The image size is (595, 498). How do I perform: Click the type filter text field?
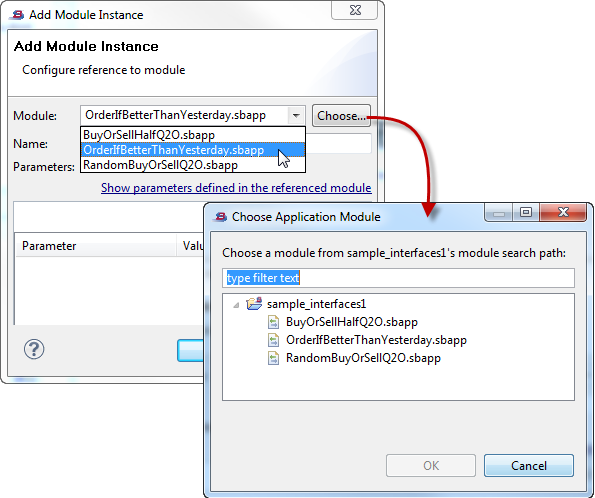tap(398, 278)
